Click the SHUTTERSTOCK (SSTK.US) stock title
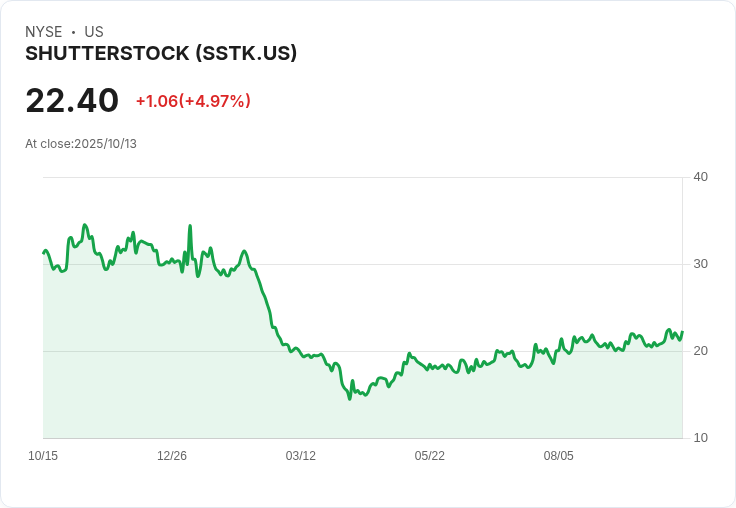736x508 pixels. [x=161, y=54]
